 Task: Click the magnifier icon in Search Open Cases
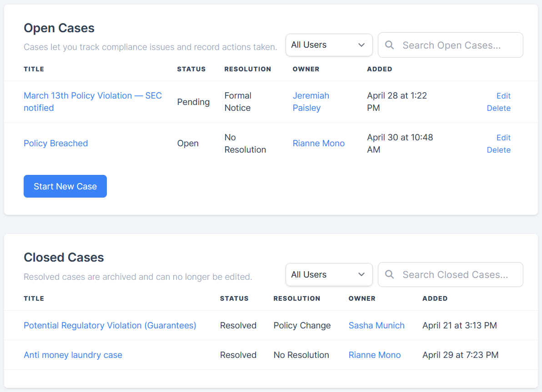pyautogui.click(x=390, y=45)
